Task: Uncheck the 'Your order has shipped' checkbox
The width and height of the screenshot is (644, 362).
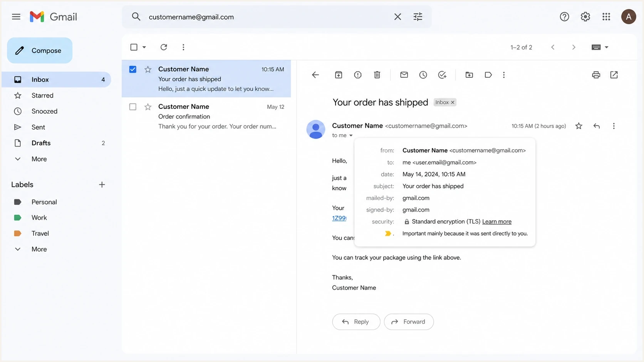Action: [132, 69]
